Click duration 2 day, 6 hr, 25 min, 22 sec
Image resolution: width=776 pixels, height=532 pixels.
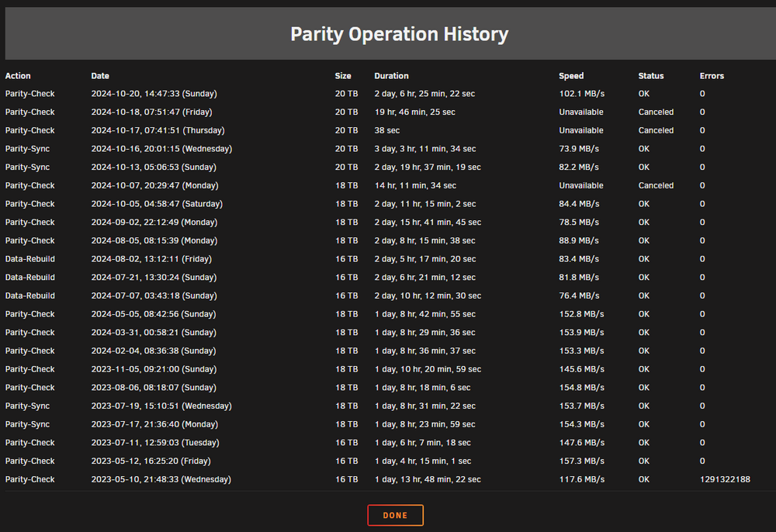tap(424, 93)
